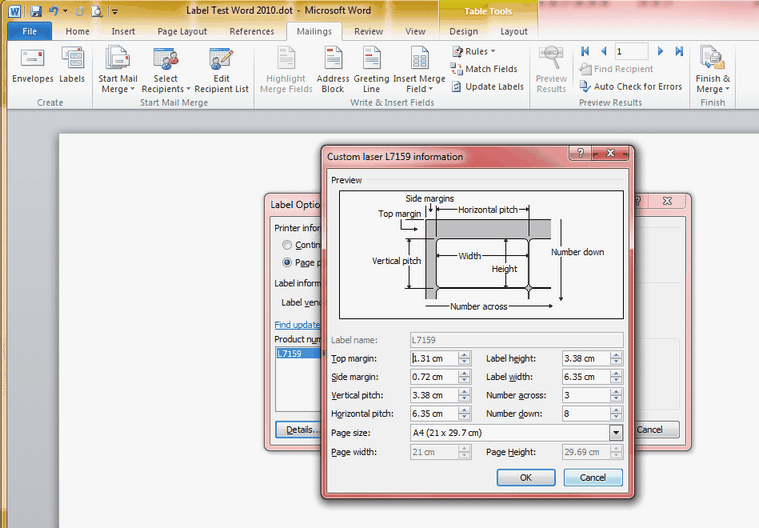The width and height of the screenshot is (759, 528).
Task: Save the document from quick access toolbar
Action: [x=36, y=11]
